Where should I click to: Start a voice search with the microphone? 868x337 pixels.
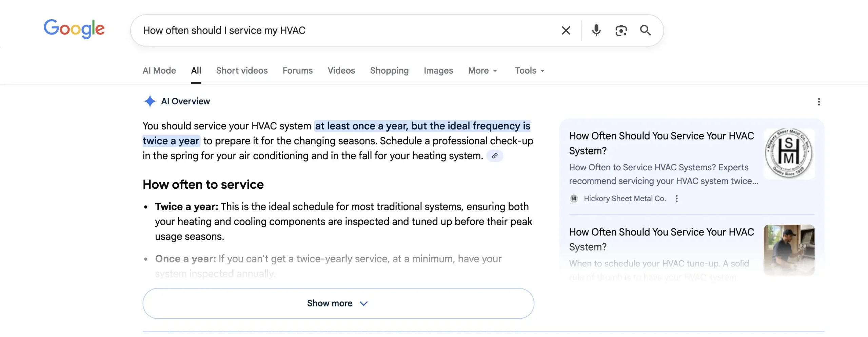[x=596, y=30]
